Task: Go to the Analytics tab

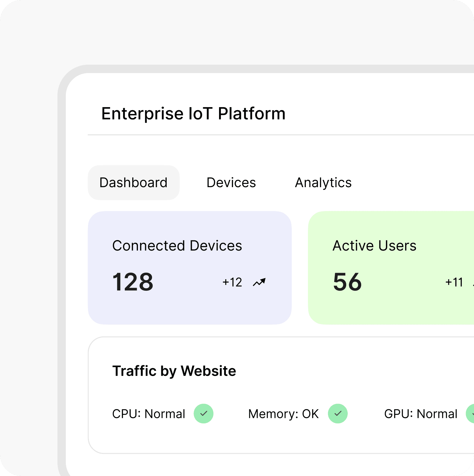Action: pos(323,183)
